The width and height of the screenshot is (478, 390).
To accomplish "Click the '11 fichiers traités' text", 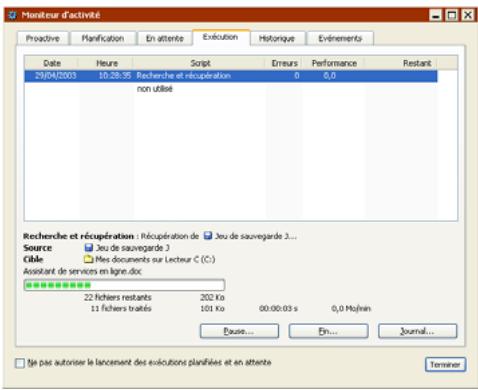I will coord(121,308).
